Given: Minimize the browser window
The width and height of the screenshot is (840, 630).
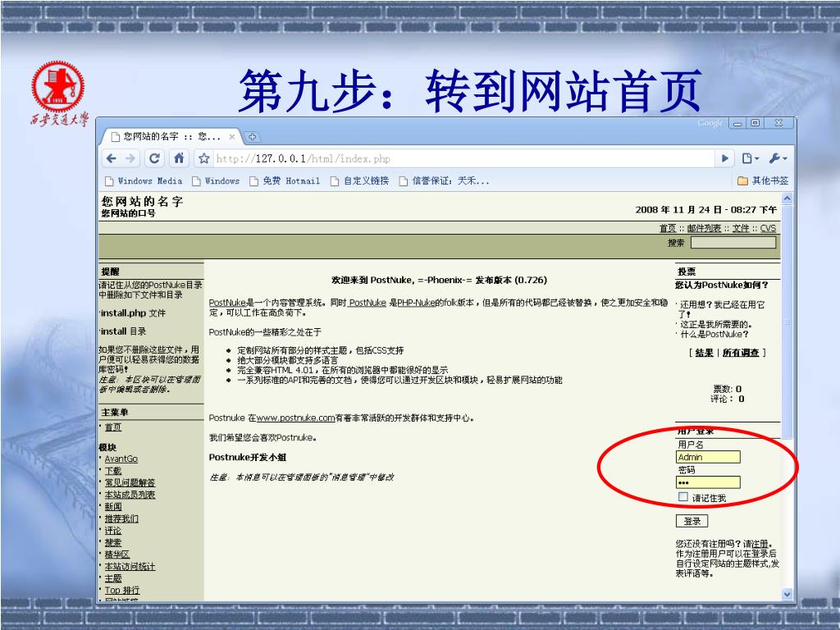Looking at the screenshot, I should point(737,123).
